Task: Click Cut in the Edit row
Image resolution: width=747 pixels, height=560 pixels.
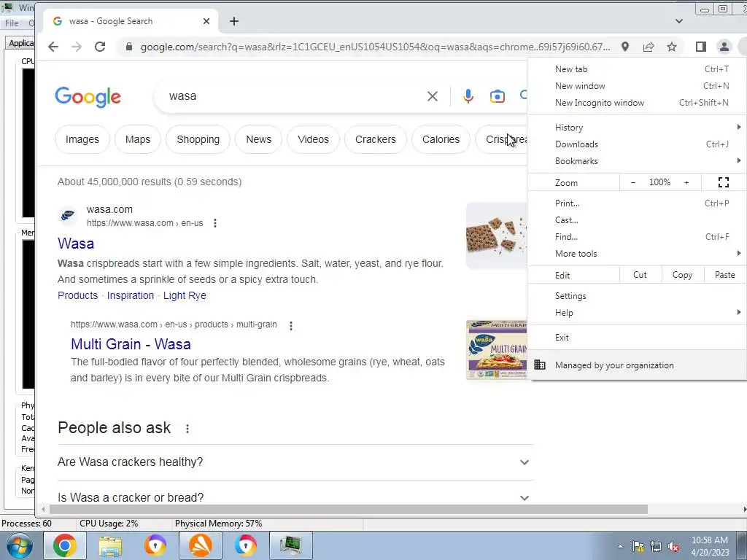Action: click(640, 275)
